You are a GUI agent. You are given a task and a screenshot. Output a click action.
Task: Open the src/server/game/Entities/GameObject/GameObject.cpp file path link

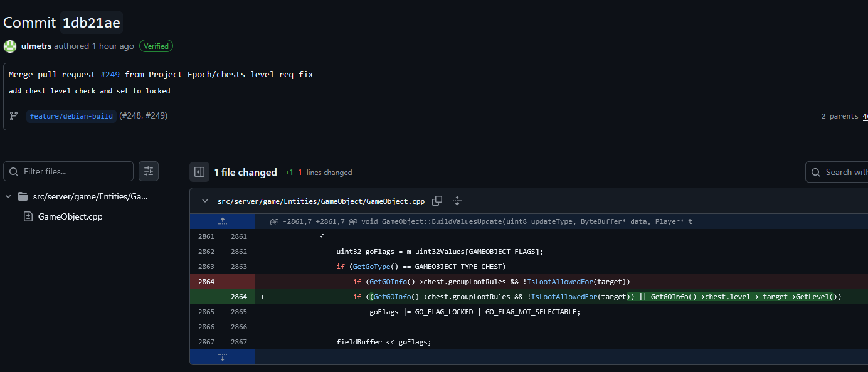click(x=321, y=201)
